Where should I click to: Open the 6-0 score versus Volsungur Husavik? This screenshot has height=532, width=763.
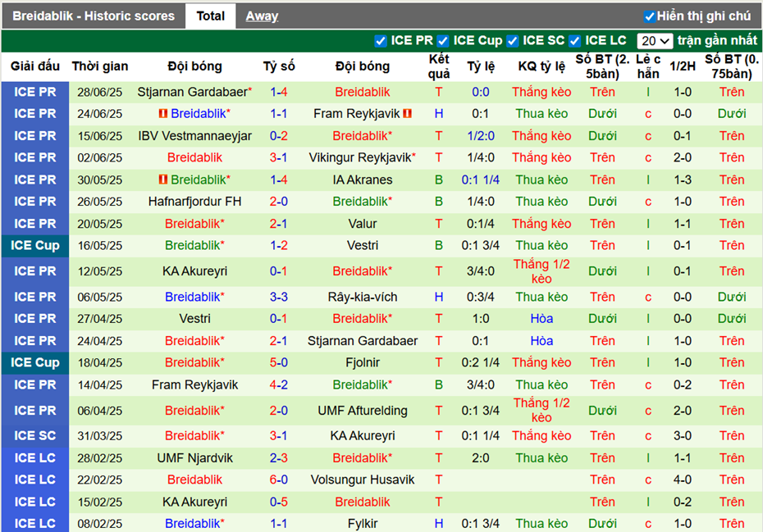pyautogui.click(x=279, y=480)
